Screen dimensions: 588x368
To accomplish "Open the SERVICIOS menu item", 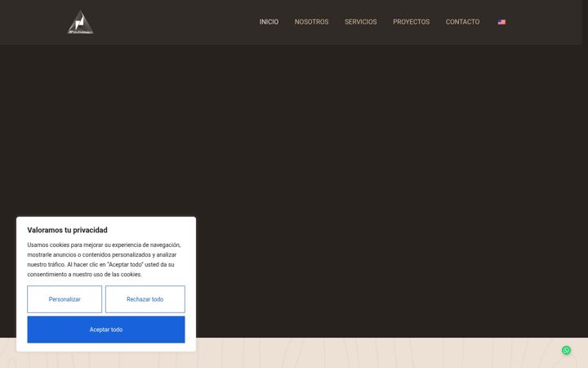I will [360, 22].
